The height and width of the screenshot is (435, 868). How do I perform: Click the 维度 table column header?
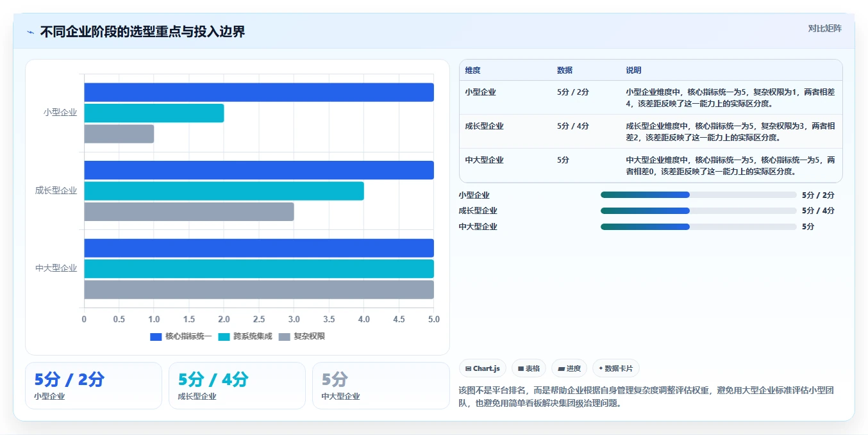click(473, 70)
